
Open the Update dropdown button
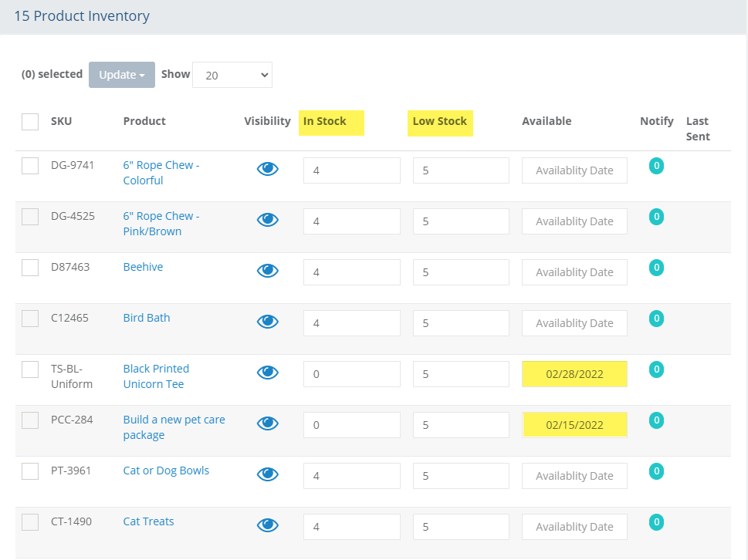click(x=122, y=75)
